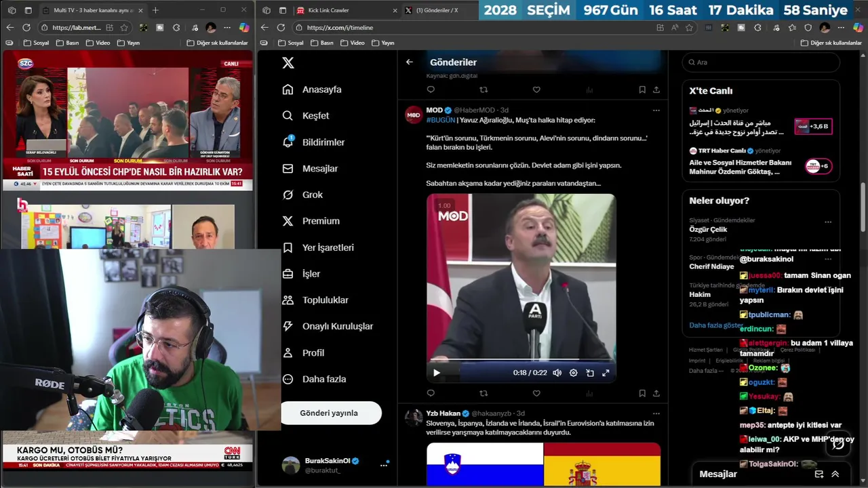Open Yer İşaretleri bookmarks

(318, 247)
